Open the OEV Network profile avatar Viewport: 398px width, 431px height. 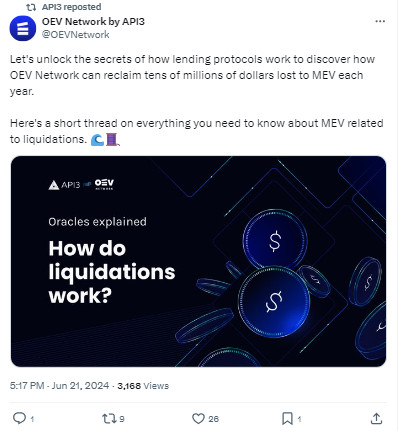point(23,28)
